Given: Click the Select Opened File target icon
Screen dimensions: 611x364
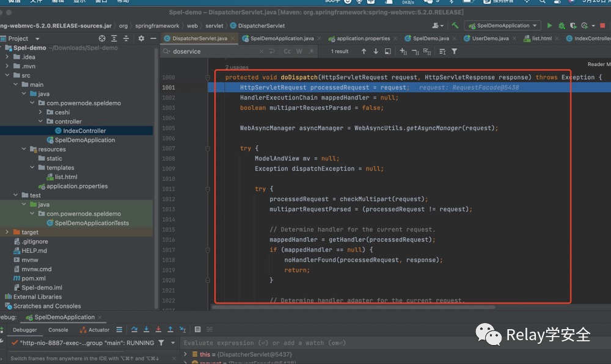Looking at the screenshot, I should (102, 38).
